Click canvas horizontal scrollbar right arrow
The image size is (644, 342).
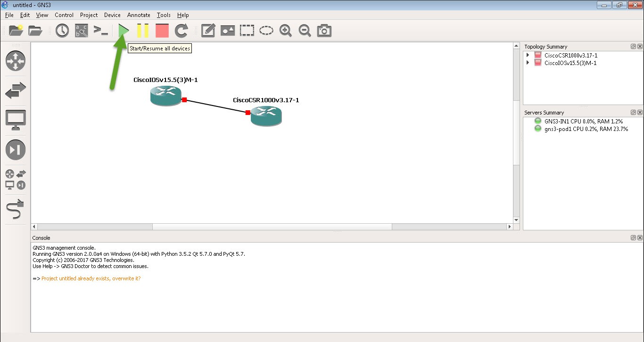pyautogui.click(x=510, y=227)
